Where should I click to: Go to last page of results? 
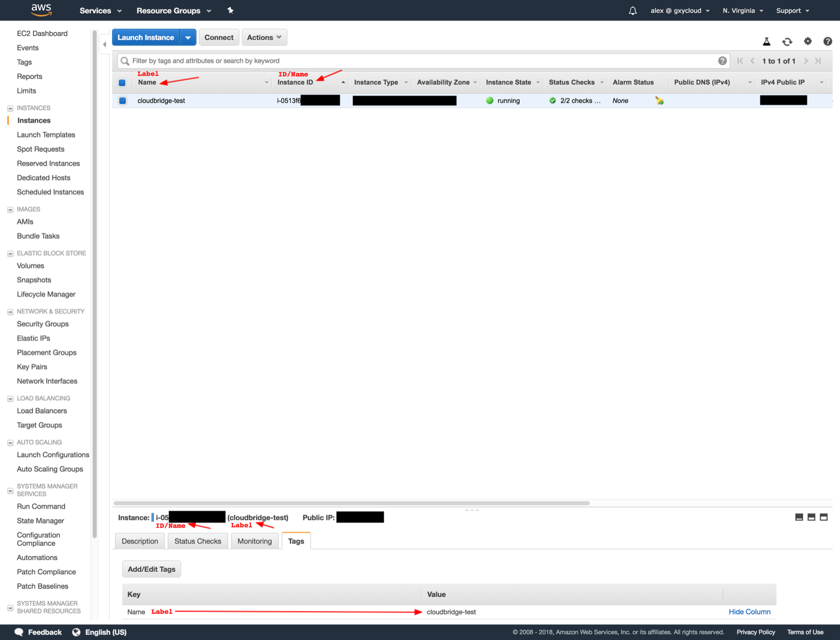pos(818,61)
